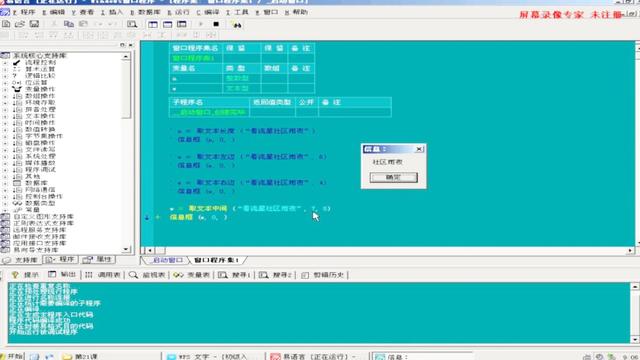Open the 插入 menu
640x360 pixels.
coord(112,12)
